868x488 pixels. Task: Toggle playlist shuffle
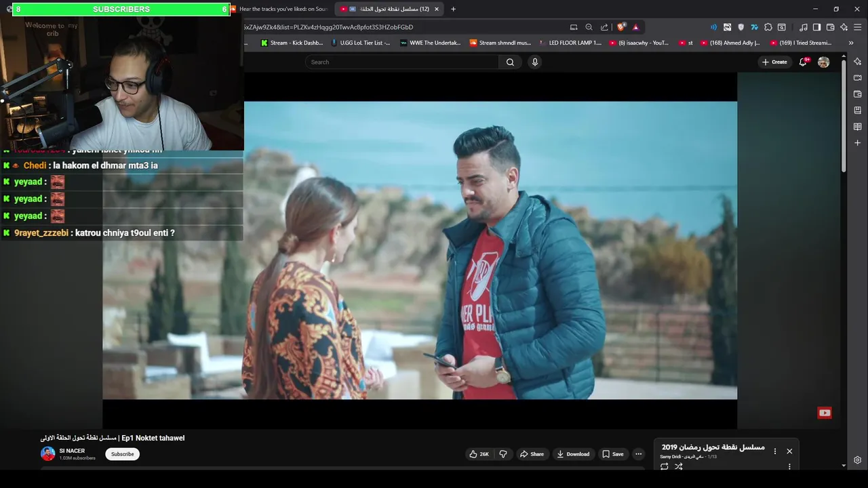(x=678, y=466)
